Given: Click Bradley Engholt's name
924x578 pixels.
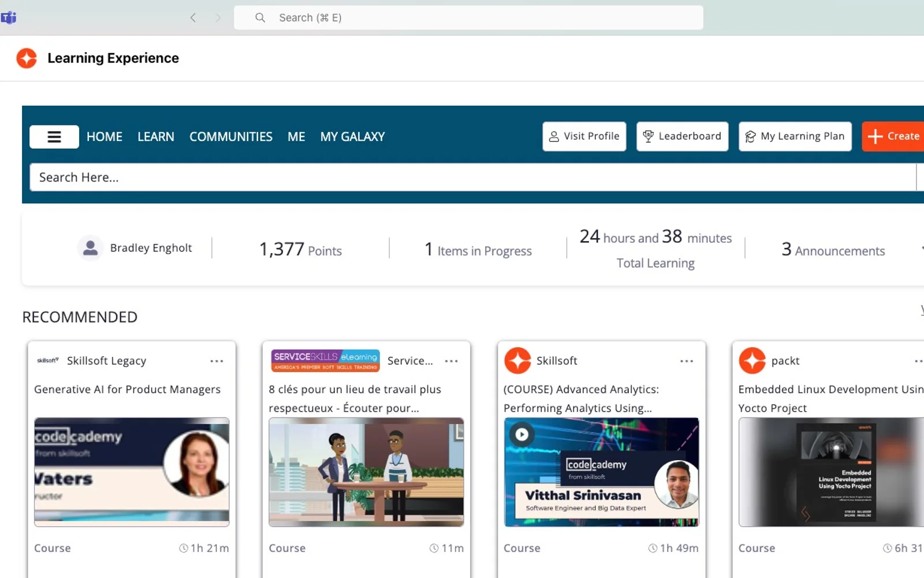Looking at the screenshot, I should click(151, 248).
